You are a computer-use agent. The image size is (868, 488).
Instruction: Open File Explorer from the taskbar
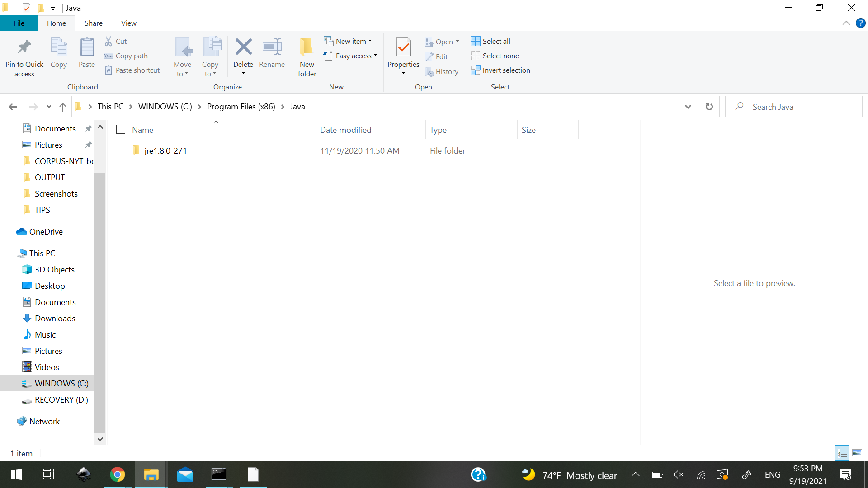coord(151,474)
